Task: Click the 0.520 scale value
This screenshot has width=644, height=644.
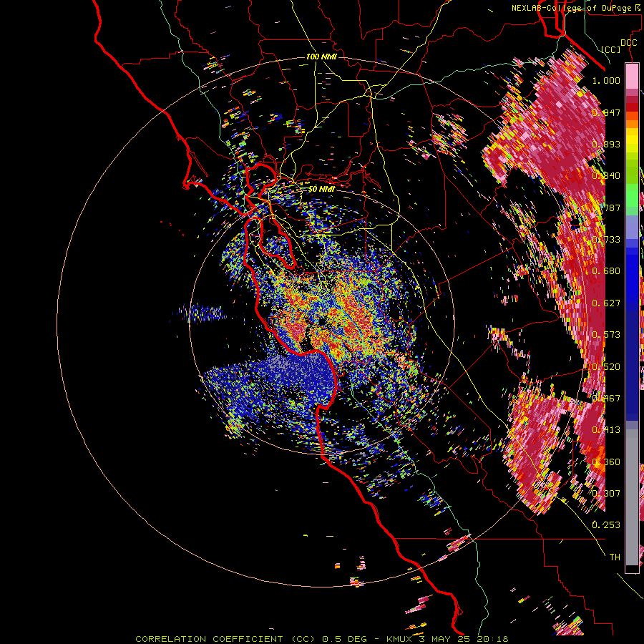Action: click(606, 367)
